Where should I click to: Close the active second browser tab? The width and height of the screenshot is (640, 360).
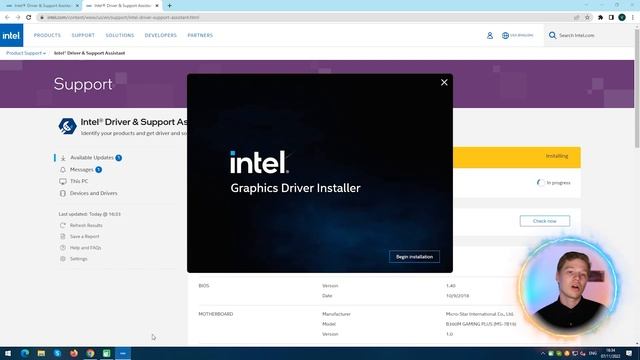[157, 6]
